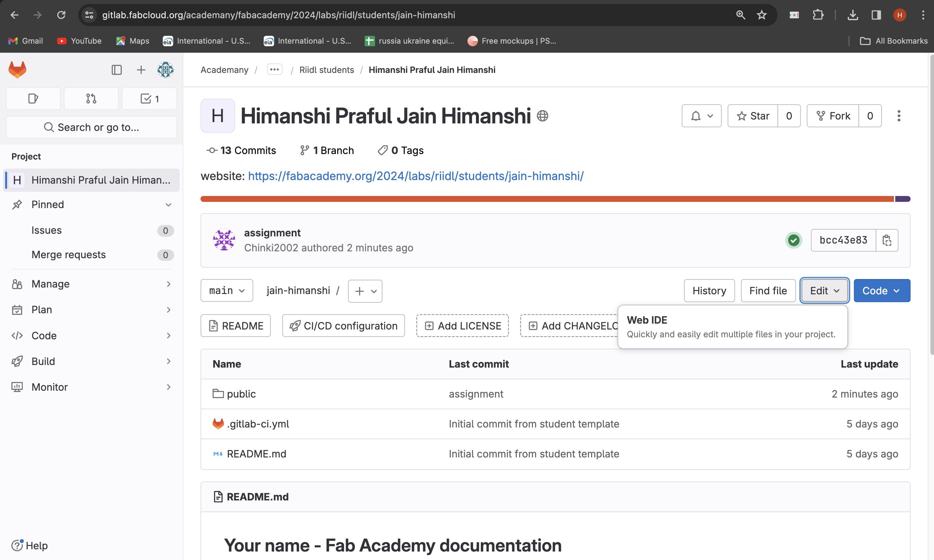Open assigned issues shortcut icon
The height and width of the screenshot is (560, 934).
33,99
